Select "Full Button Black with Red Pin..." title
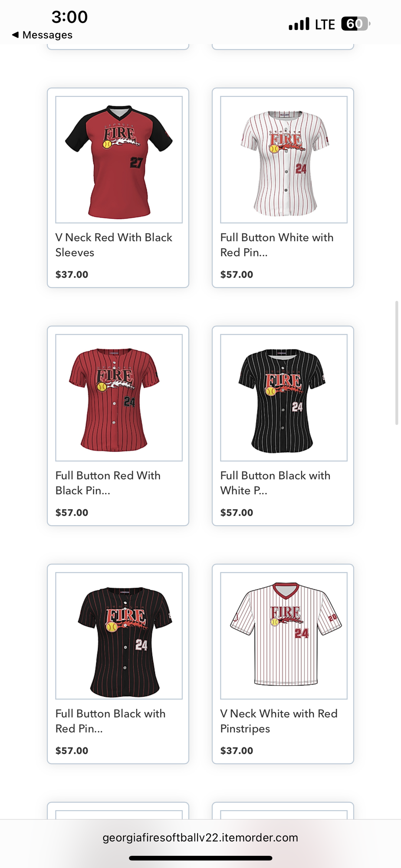 click(110, 721)
